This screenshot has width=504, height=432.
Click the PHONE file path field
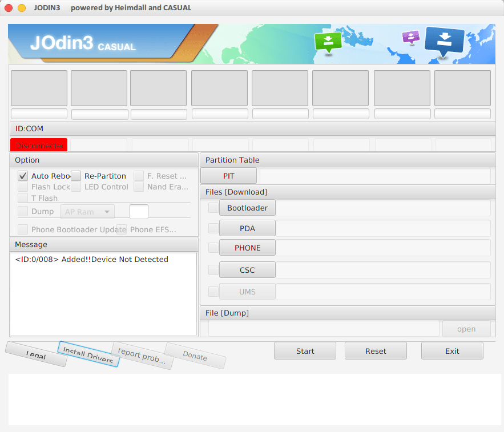(x=383, y=248)
